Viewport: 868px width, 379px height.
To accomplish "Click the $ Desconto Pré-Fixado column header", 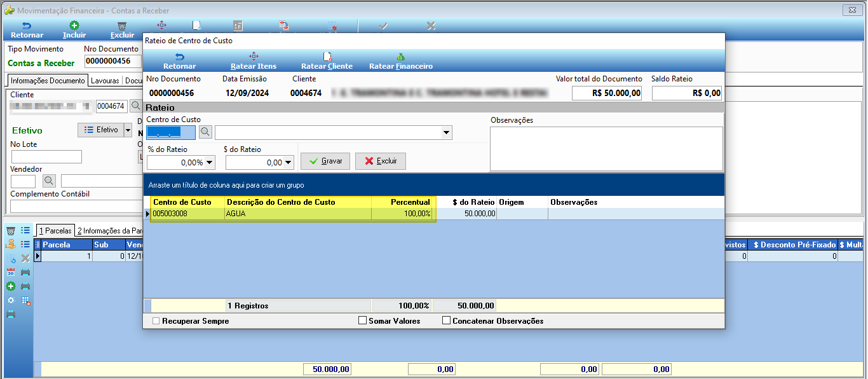I will pos(792,245).
